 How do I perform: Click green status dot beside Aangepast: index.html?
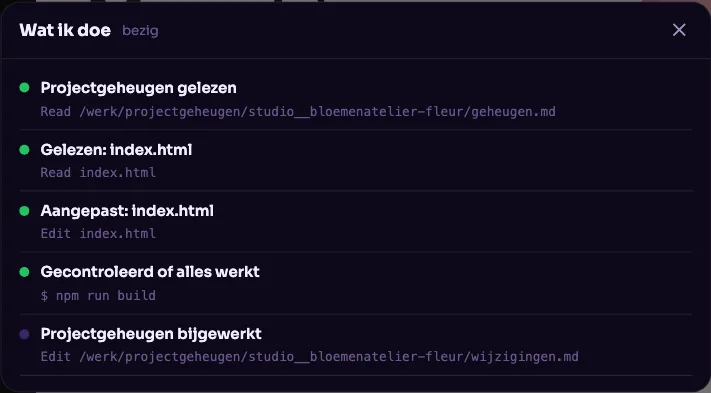pyautogui.click(x=24, y=211)
